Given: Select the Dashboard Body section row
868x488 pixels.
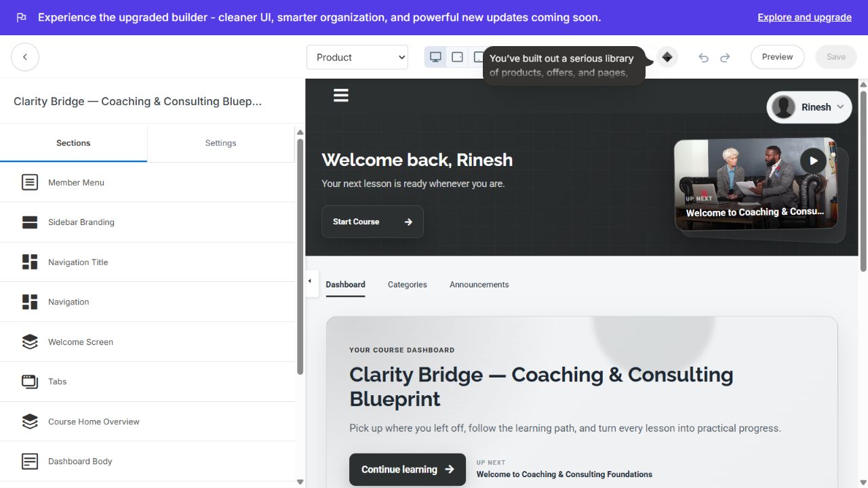Looking at the screenshot, I should [x=147, y=462].
